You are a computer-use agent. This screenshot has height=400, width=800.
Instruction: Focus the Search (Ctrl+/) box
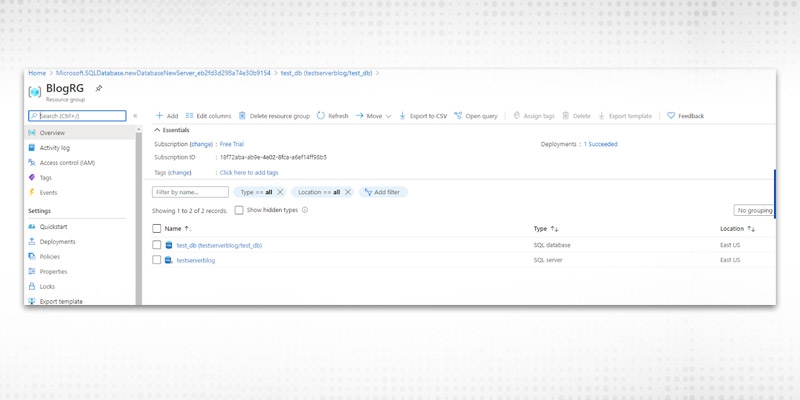(77, 116)
